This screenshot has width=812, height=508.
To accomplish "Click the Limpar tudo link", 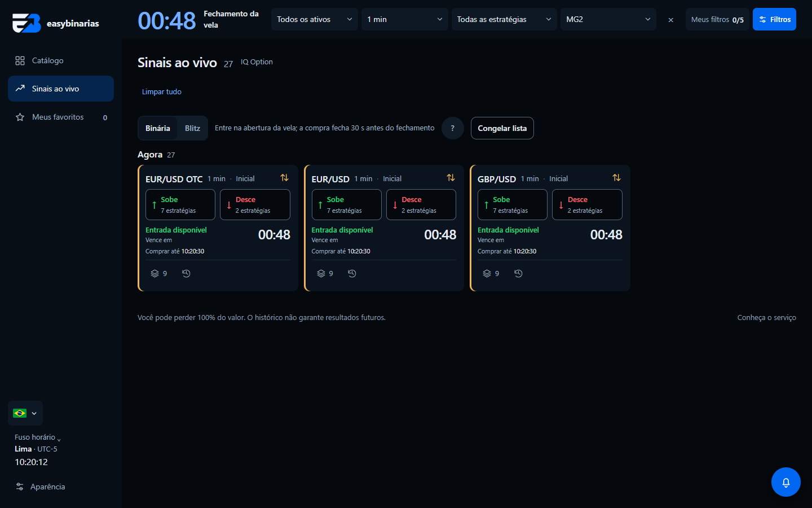I will click(162, 91).
